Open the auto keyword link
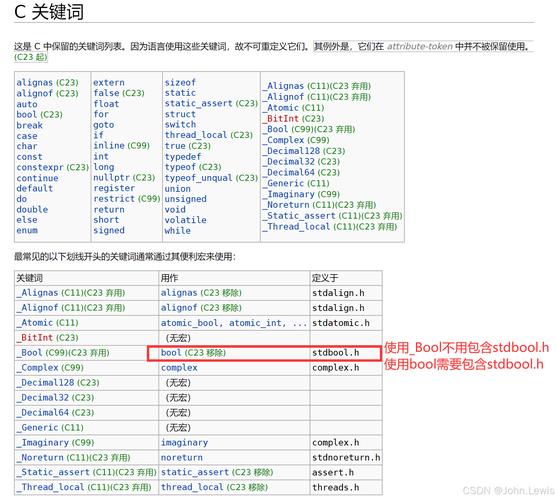The image size is (556, 500). coord(27,104)
